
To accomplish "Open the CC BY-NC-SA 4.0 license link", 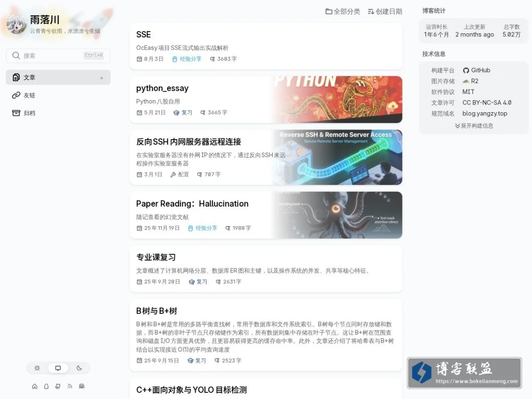I will pos(487,102).
